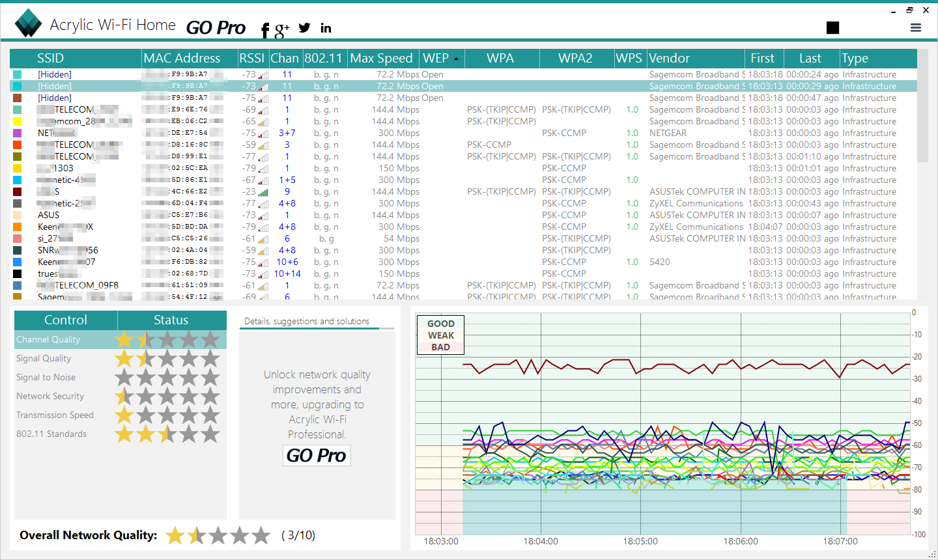
Task: Toggle the cyan color box of first Hidden network
Action: click(18, 75)
